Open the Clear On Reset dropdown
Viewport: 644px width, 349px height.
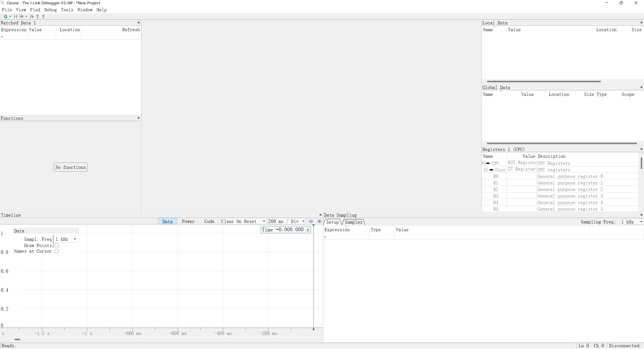243,221
